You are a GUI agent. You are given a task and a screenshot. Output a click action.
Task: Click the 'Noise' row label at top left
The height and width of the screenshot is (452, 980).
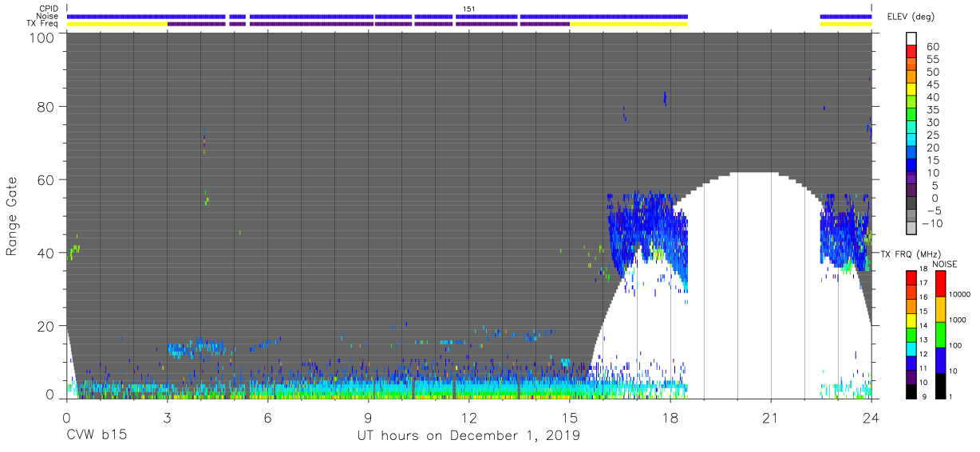(49, 16)
